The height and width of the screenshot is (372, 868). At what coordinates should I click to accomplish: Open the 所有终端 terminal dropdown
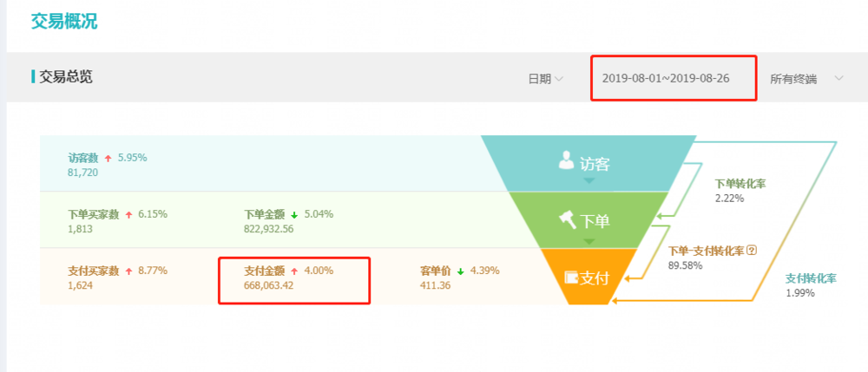click(x=806, y=79)
